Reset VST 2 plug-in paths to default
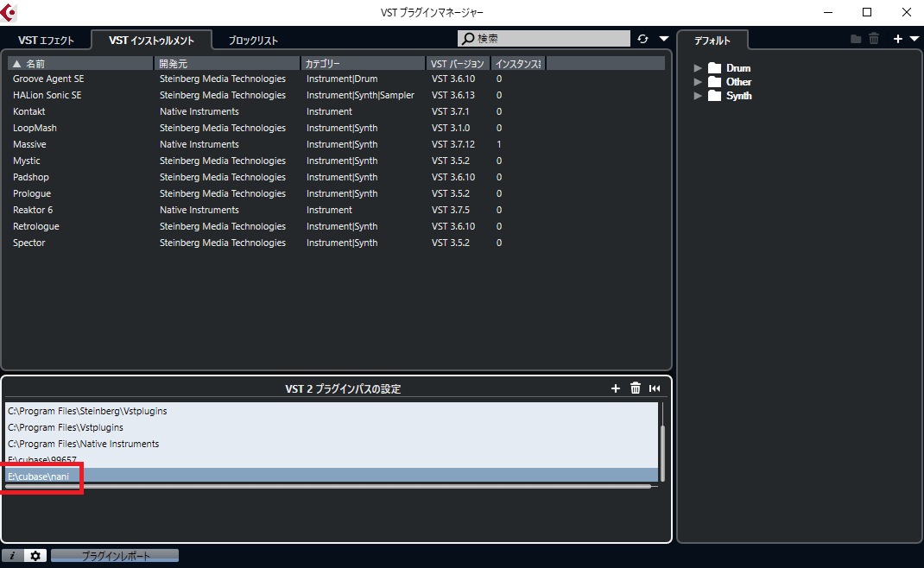This screenshot has width=924, height=568. coord(655,388)
